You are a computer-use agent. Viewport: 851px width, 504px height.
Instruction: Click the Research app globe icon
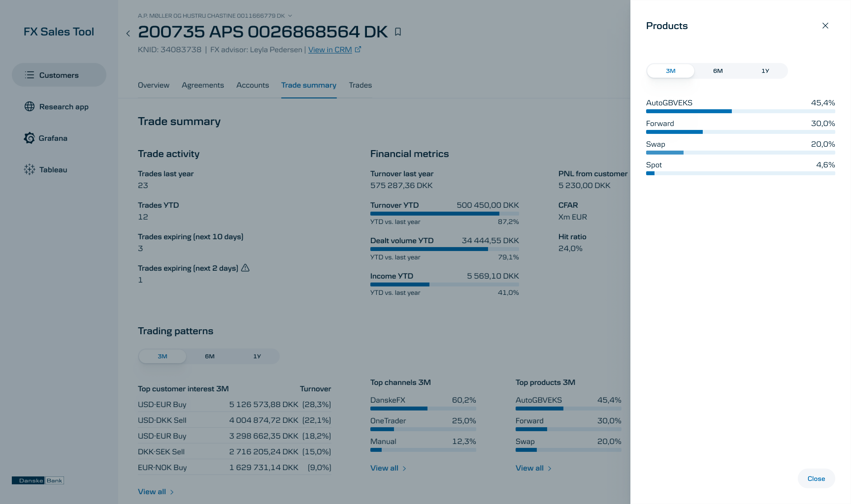30,107
